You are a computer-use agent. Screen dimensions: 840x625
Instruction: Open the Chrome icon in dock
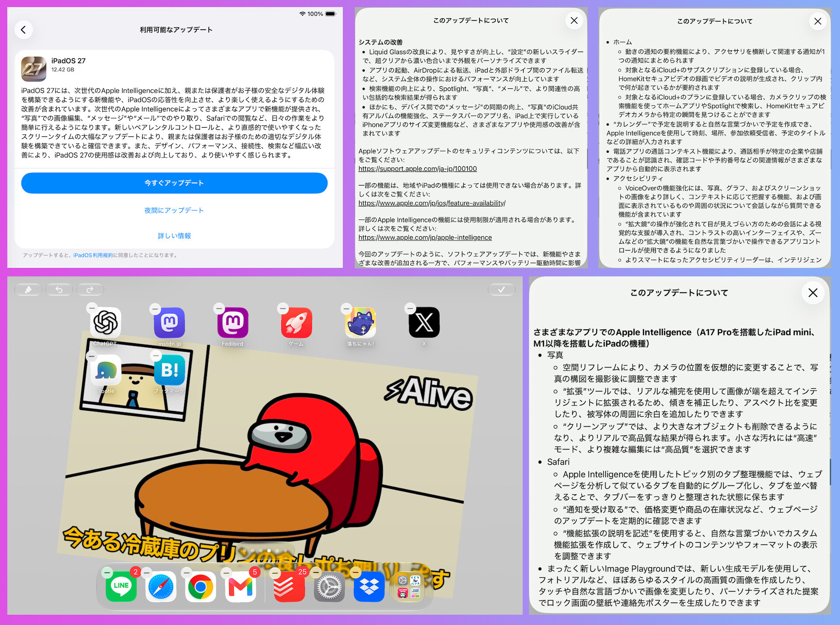click(201, 586)
